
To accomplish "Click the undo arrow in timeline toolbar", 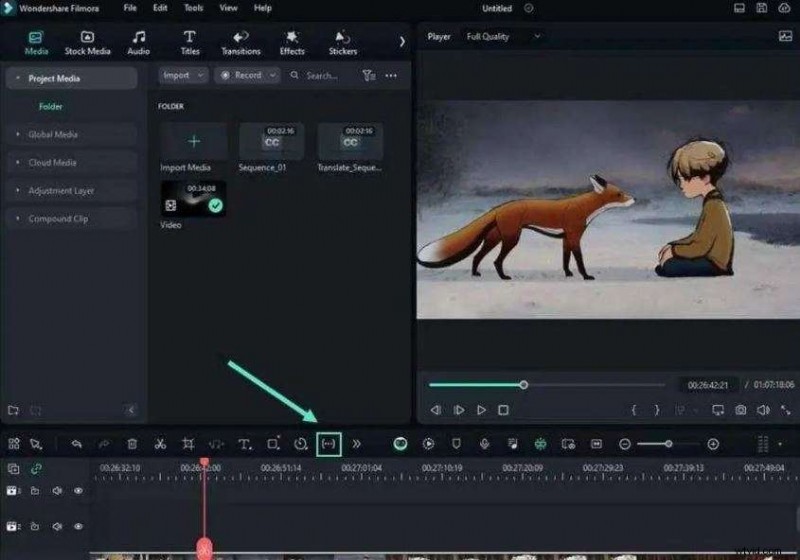I will click(76, 443).
